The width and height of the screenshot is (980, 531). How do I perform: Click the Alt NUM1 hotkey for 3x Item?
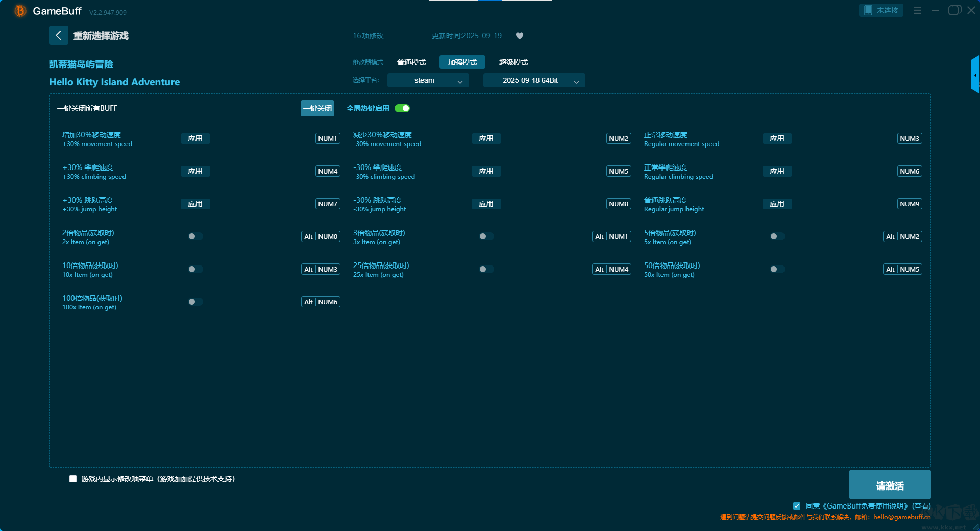pos(611,236)
